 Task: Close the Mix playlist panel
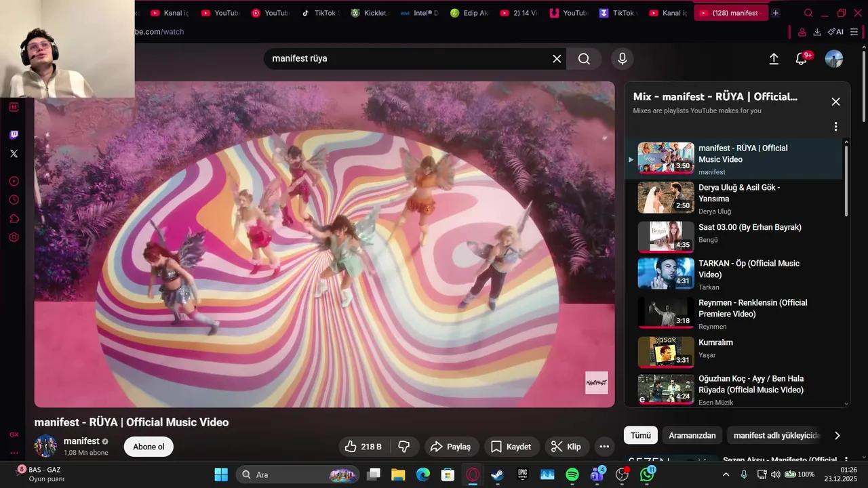[x=835, y=102]
